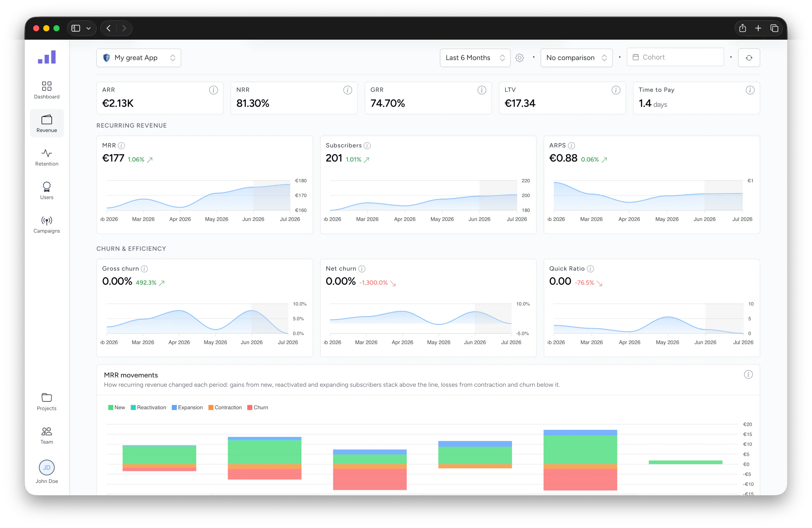
Task: Click the Quick Ratio info icon
Action: [x=591, y=269]
